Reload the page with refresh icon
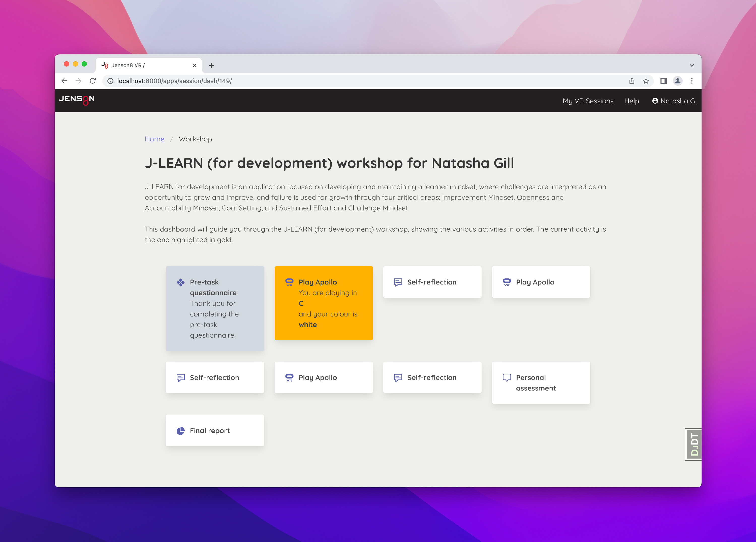 (93, 81)
